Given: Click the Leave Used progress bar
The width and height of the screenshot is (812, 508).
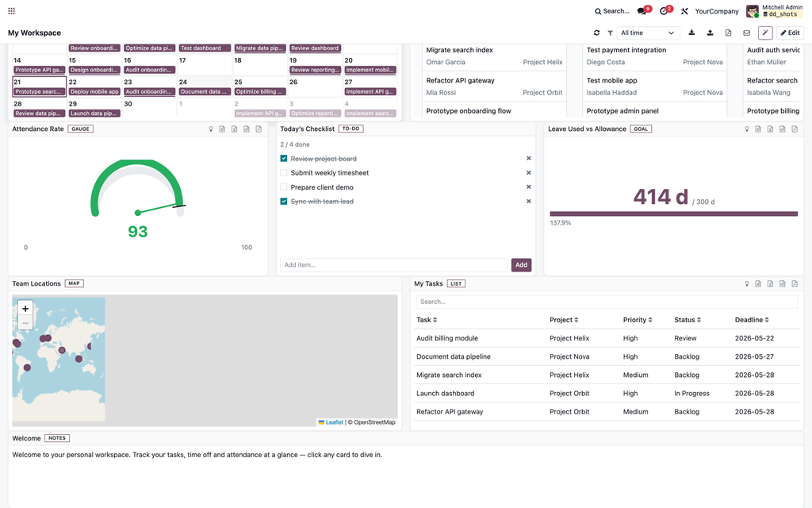Looking at the screenshot, I should point(674,214).
